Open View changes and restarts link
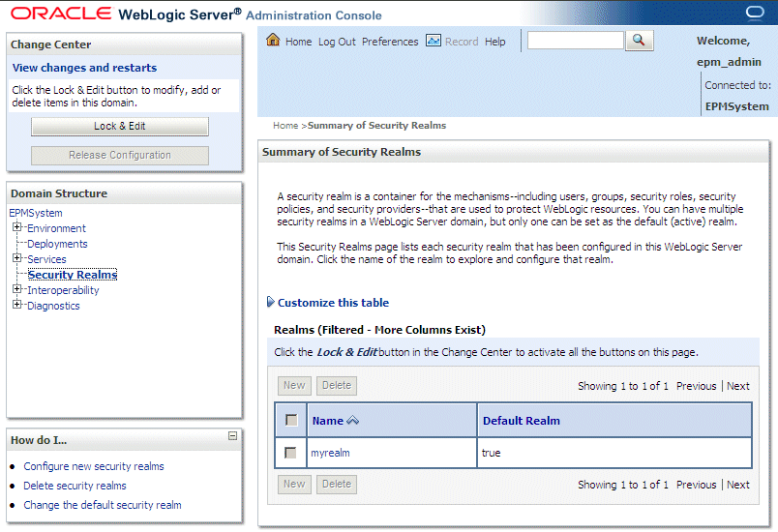778x532 pixels. click(x=84, y=68)
